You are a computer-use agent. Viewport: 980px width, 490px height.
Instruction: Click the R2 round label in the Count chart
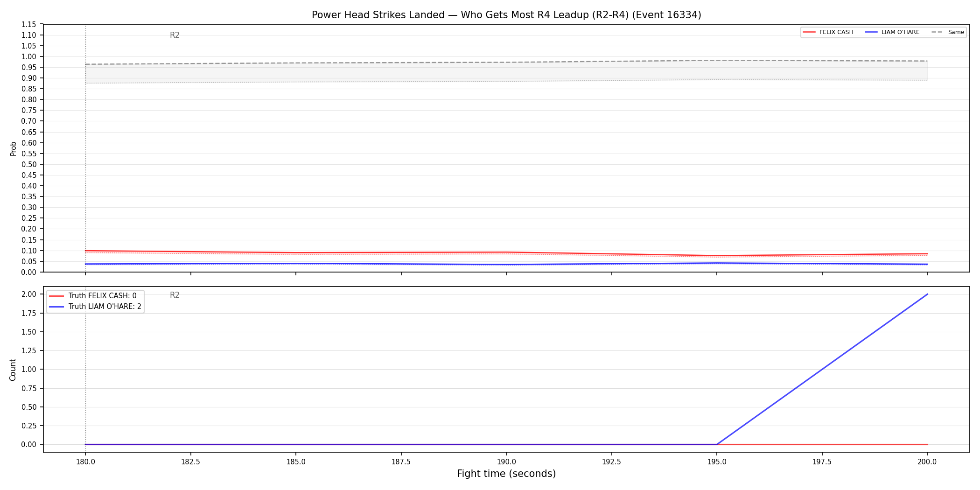(x=175, y=295)
